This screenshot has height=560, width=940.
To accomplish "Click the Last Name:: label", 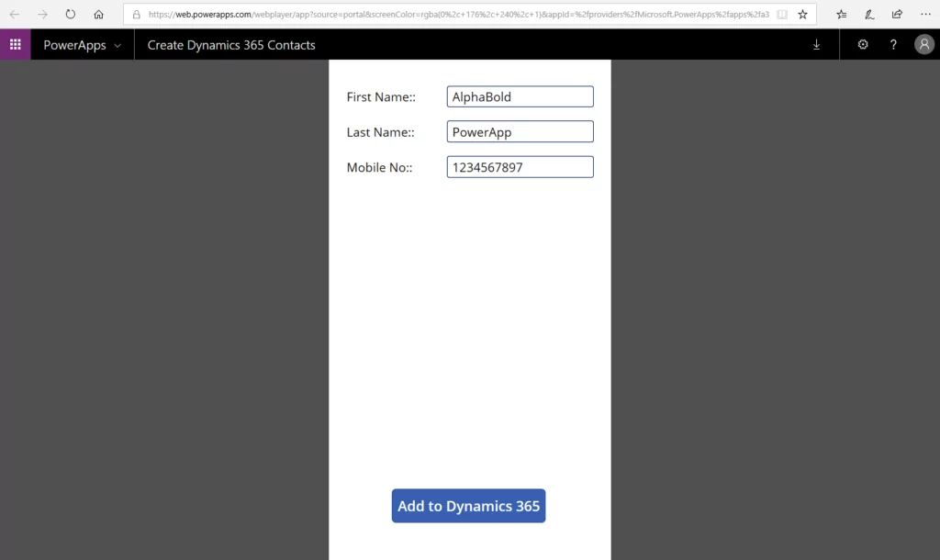I will [380, 132].
